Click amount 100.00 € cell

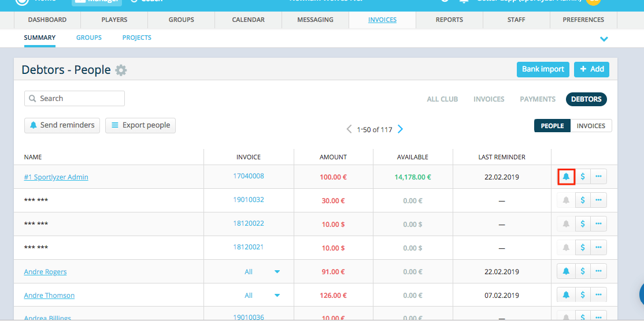pyautogui.click(x=333, y=177)
